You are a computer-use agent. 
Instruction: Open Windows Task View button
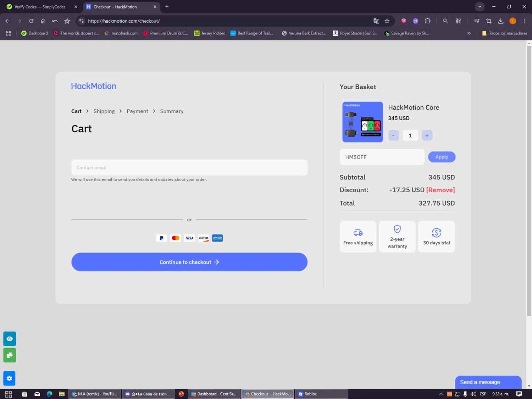point(9,394)
